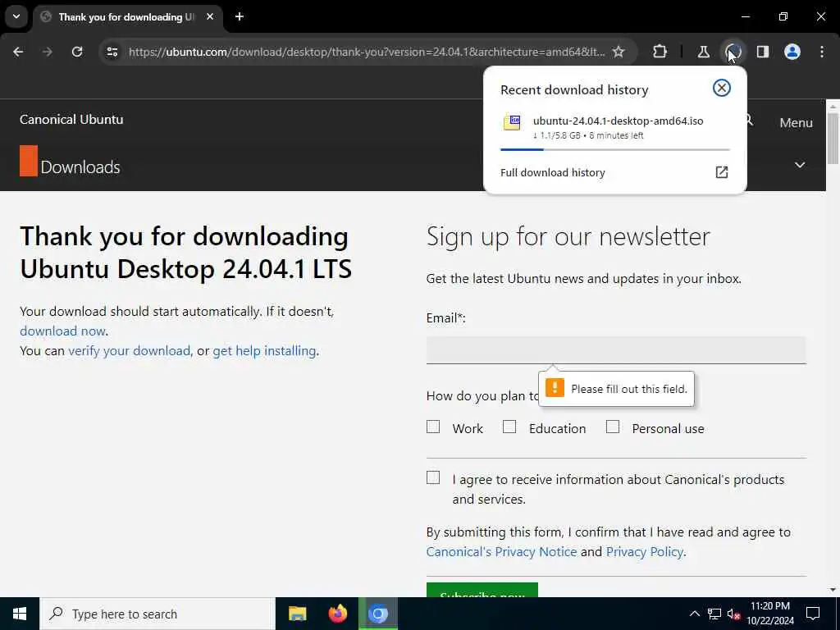Click the address bar URL
The height and width of the screenshot is (630, 840).
[x=367, y=52]
